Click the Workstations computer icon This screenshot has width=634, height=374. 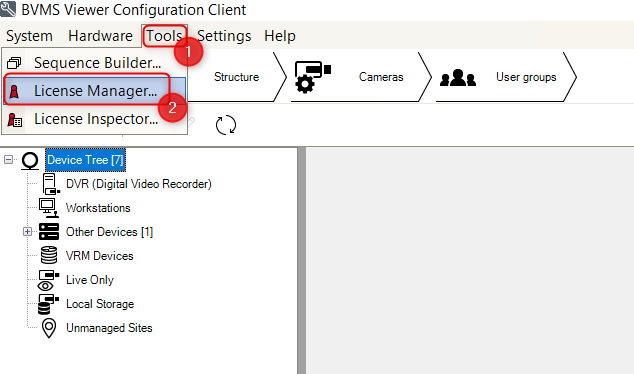pos(49,208)
